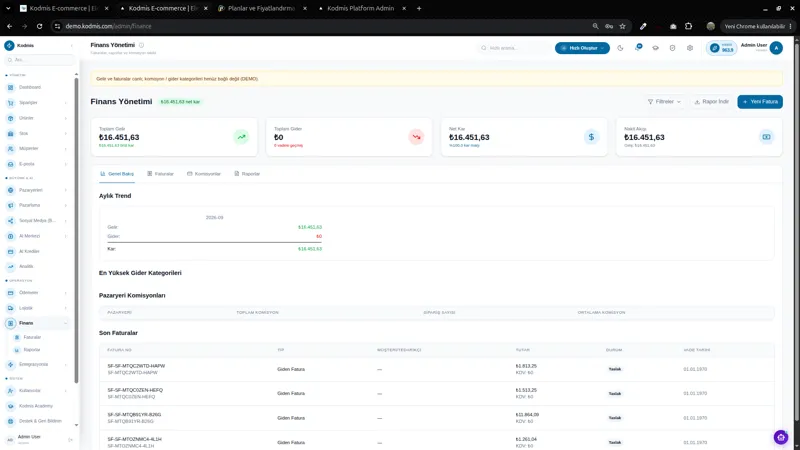Image resolution: width=800 pixels, height=450 pixels.
Task: Switch to Planlar ve Fiyatlandırma browser tab
Action: (x=261, y=8)
